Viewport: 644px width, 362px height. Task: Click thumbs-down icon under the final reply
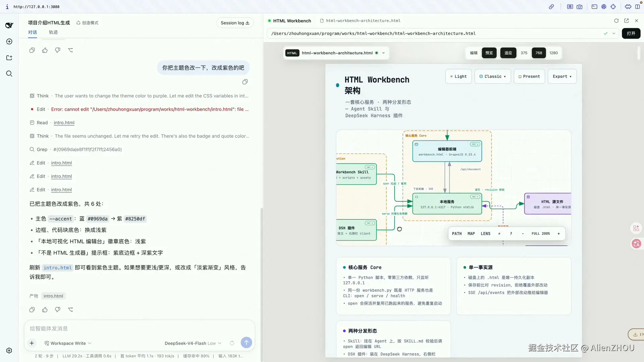[x=58, y=310]
